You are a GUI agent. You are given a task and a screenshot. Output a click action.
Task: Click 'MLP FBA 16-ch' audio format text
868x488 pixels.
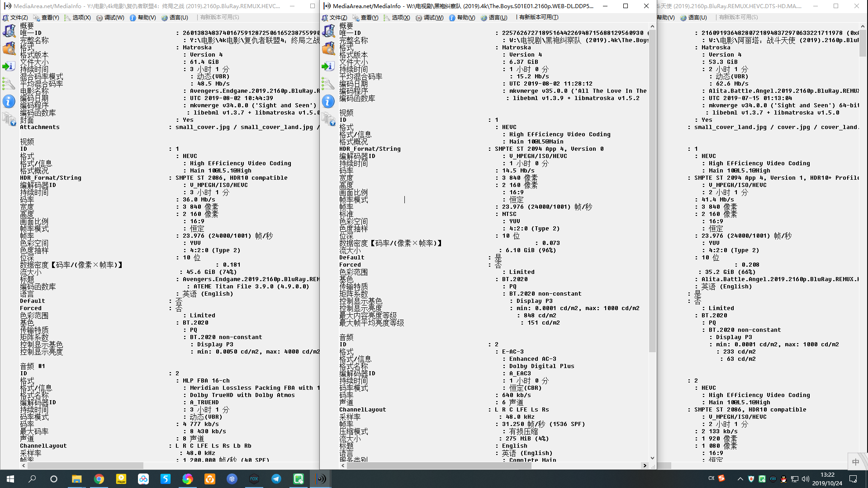point(206,381)
